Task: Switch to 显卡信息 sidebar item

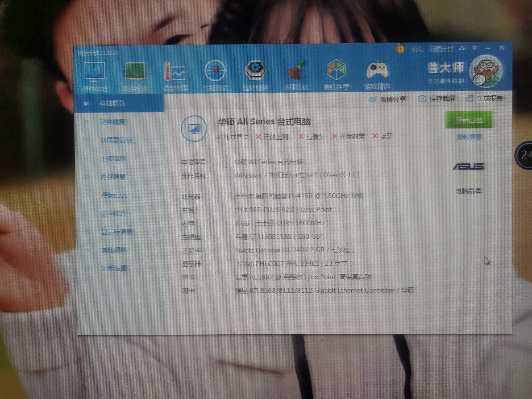Action: [x=113, y=213]
